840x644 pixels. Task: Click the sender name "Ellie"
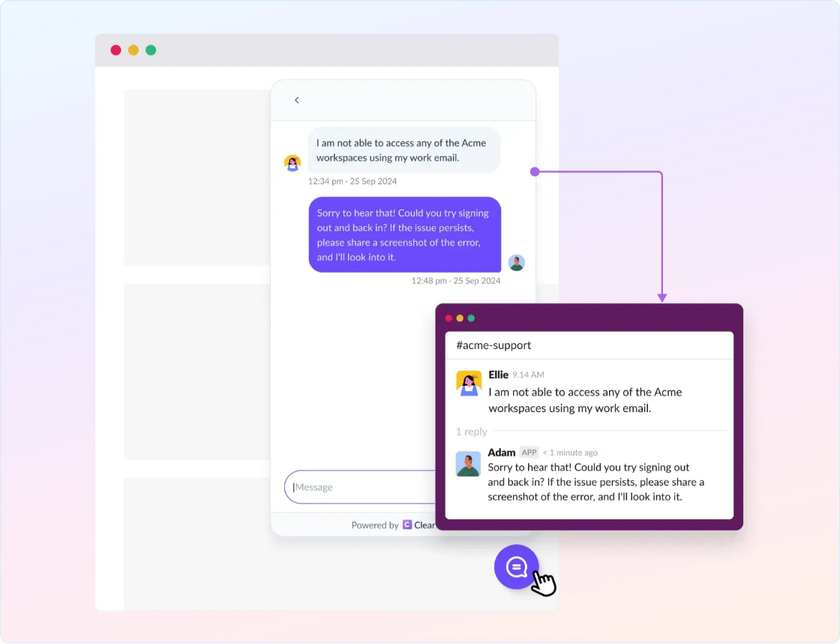coord(498,375)
